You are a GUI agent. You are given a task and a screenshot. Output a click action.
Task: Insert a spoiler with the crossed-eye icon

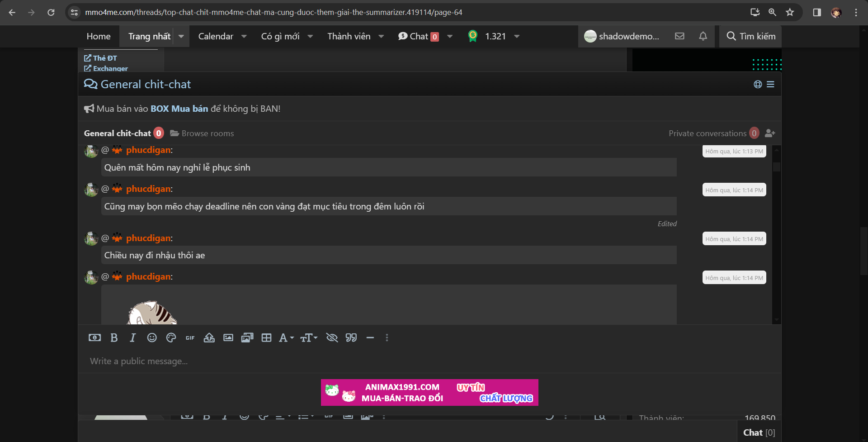[x=332, y=338]
